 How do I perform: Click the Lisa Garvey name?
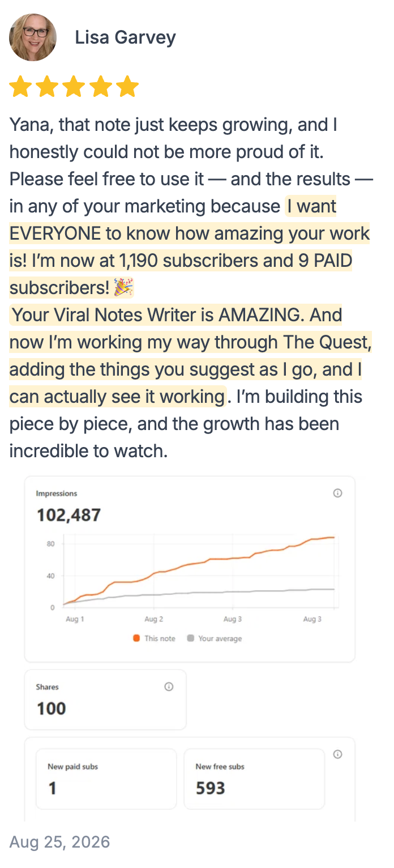125,37
